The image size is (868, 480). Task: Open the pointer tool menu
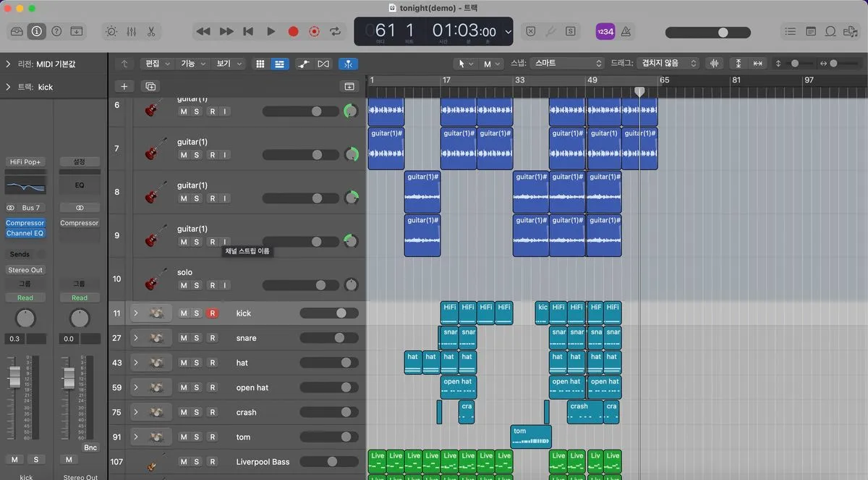[x=464, y=64]
